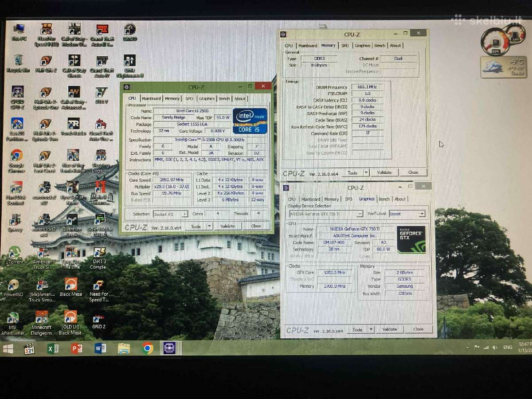Screen dimensions: 532x399
Task: Open the Memory tab in Graphics window
Action: pos(331,199)
